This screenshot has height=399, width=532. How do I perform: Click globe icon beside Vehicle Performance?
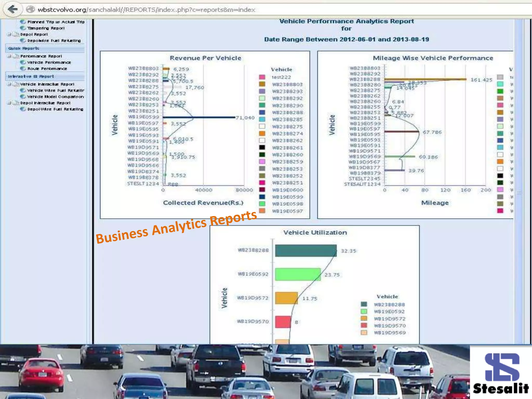pyautogui.click(x=23, y=62)
